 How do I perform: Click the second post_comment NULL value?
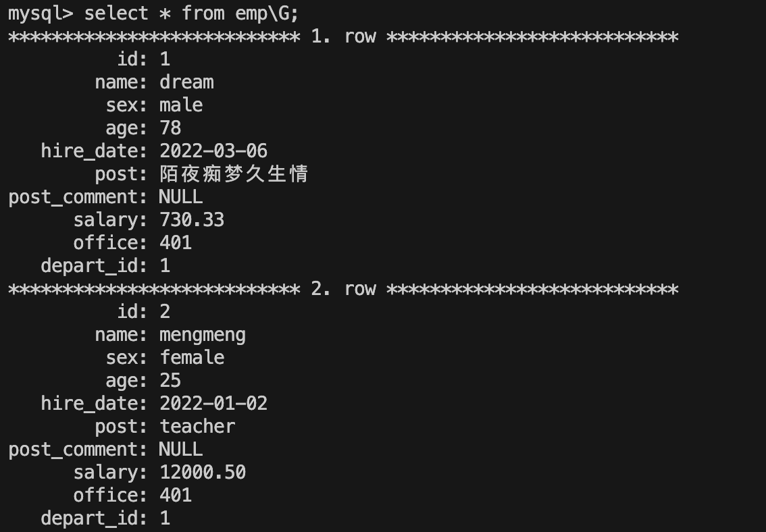pyautogui.click(x=181, y=449)
